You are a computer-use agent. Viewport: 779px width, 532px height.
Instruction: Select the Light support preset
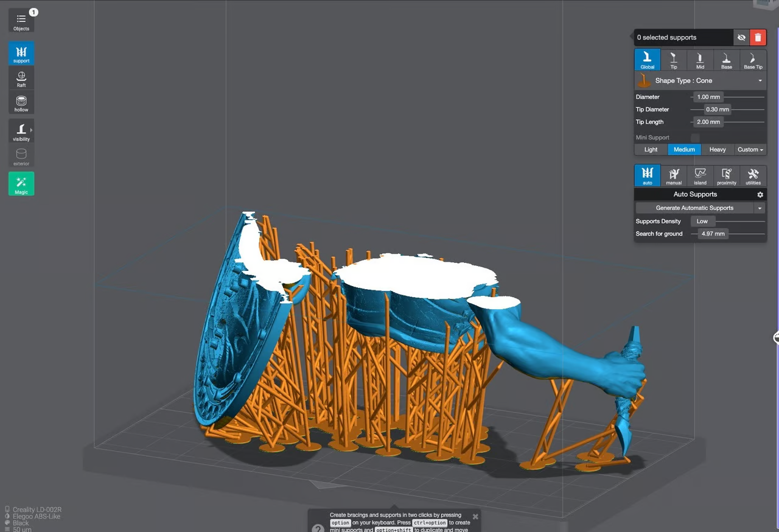(x=651, y=150)
